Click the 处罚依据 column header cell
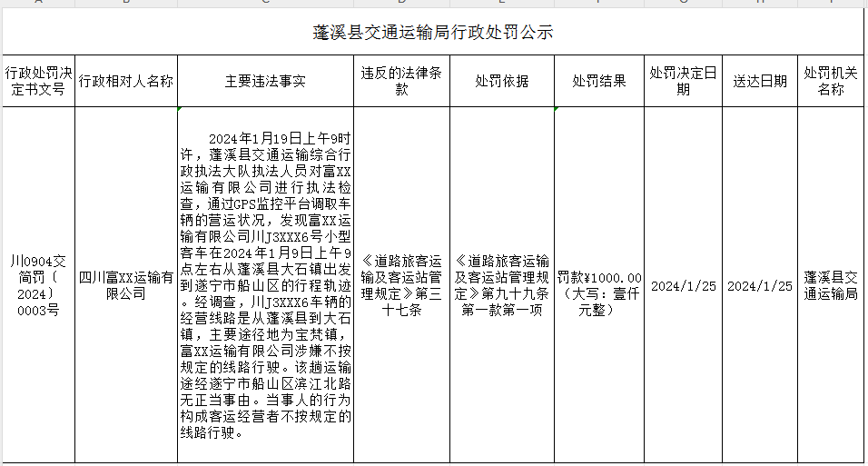The width and height of the screenshot is (868, 466). [501, 81]
